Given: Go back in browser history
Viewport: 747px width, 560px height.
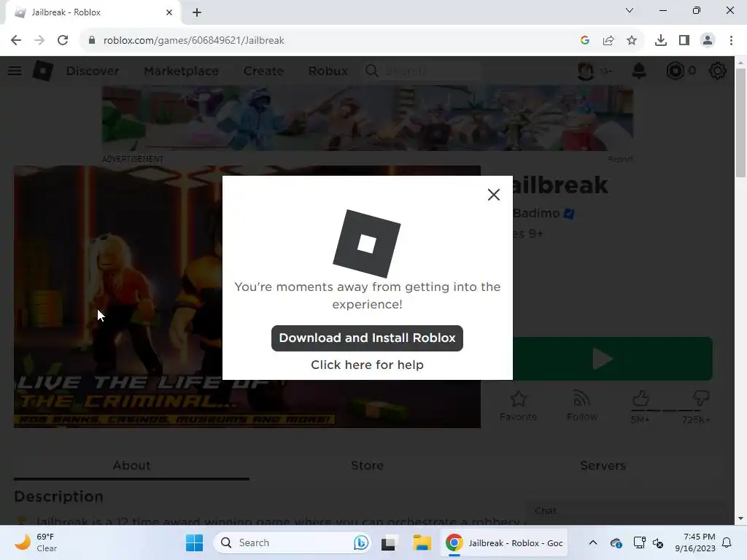Looking at the screenshot, I should tap(16, 41).
